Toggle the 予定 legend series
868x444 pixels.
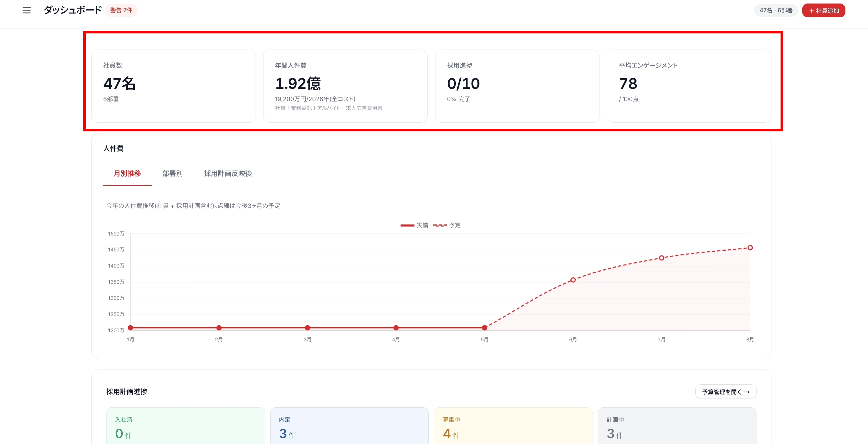pyautogui.click(x=446, y=225)
